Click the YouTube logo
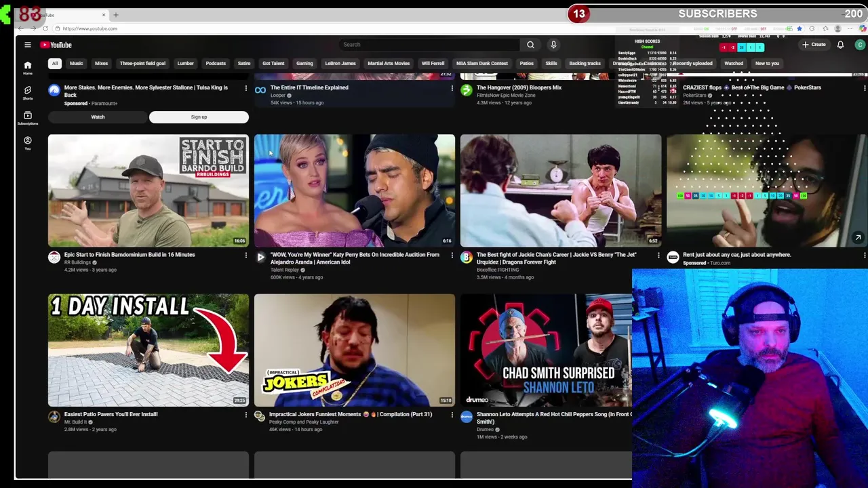Screen dimensions: 868x488 (x=56, y=45)
